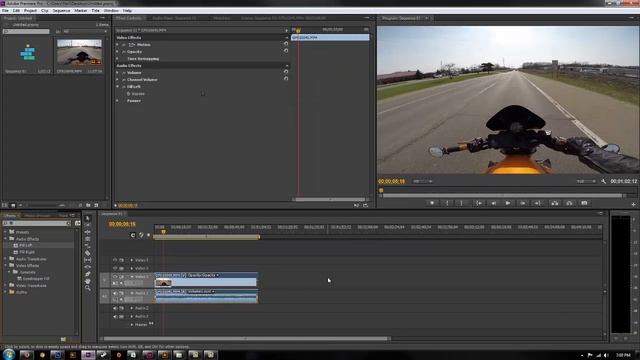
Task: Open the Marker menu
Action: [x=81, y=11]
